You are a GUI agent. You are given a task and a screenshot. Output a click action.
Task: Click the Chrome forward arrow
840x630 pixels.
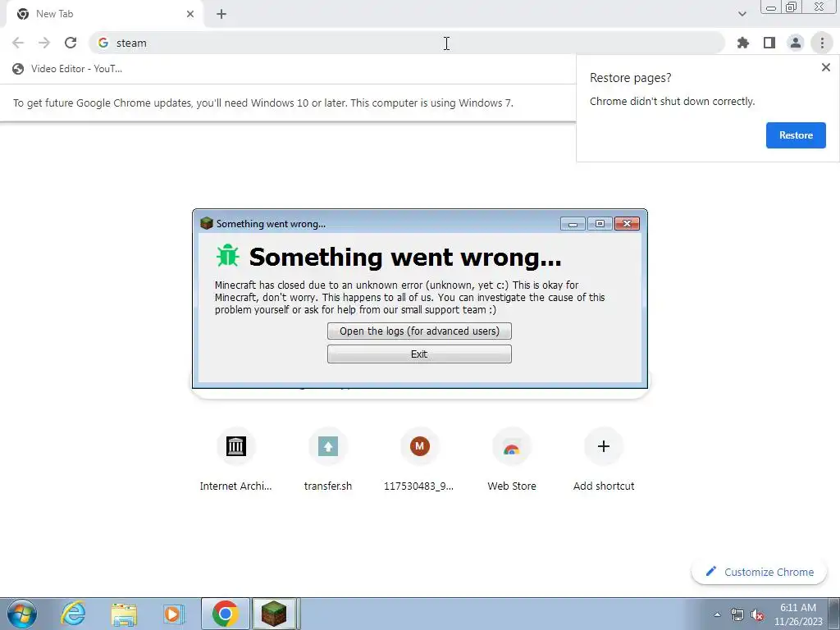click(x=44, y=43)
